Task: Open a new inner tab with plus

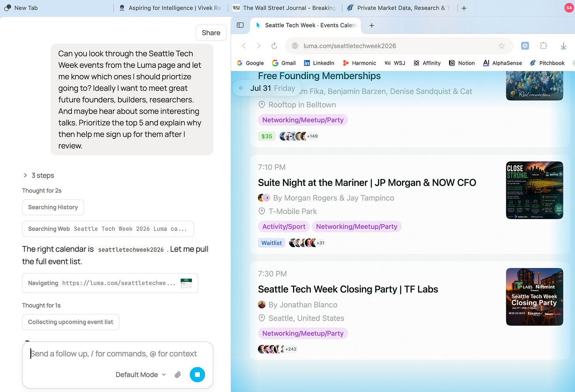Action: click(x=372, y=25)
